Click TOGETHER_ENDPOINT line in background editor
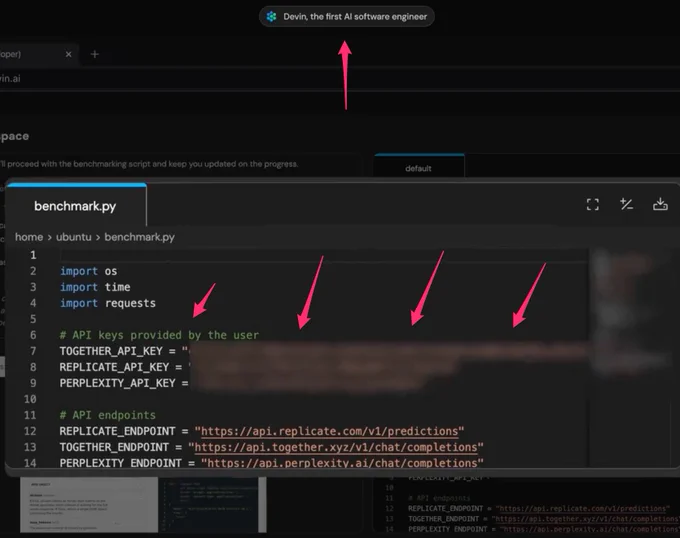This screenshot has height=538, width=680. tap(544, 519)
